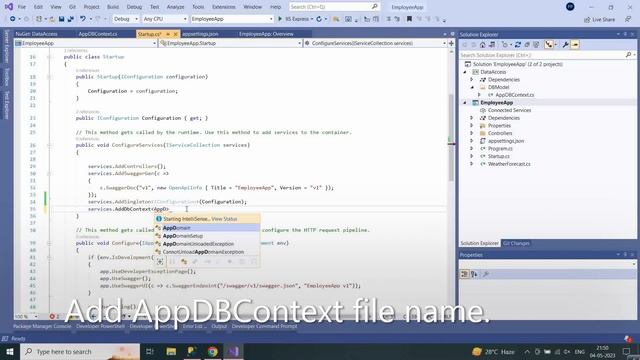This screenshot has height=360, width=640.
Task: Open the Developer Command Prompt tab
Action: pyautogui.click(x=264, y=326)
